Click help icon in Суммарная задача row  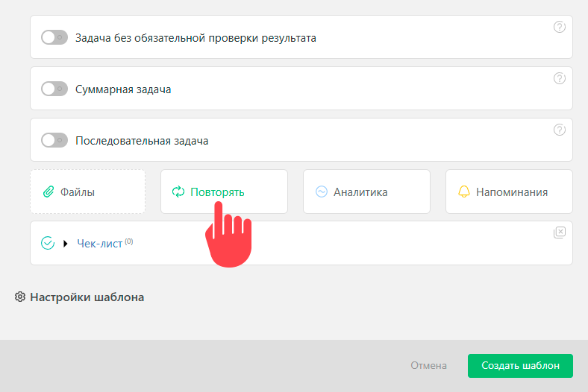[x=559, y=78]
